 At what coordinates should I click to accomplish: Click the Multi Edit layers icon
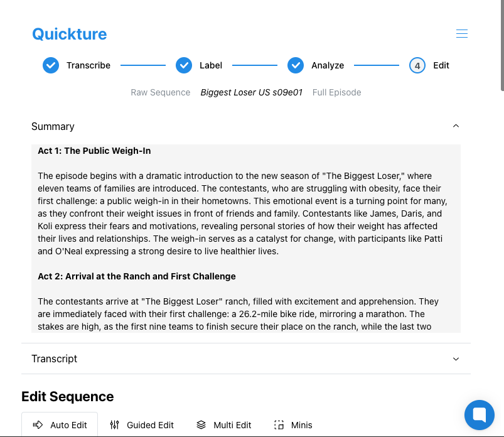coord(201,425)
